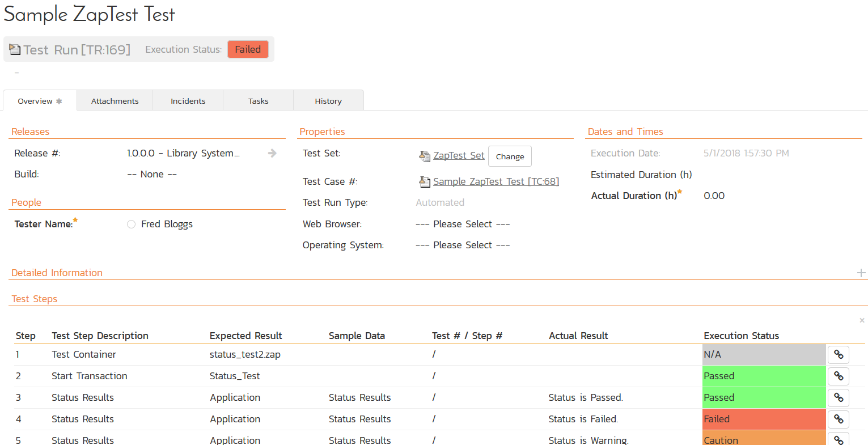This screenshot has height=445, width=868.
Task: Select the Fred Bloggs radio button
Action: click(131, 224)
